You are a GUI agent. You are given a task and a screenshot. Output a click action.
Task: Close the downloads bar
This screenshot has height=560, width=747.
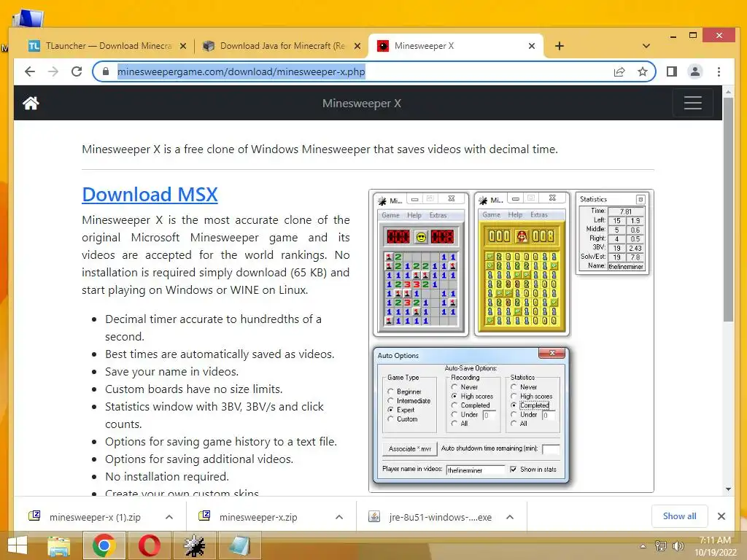pos(721,516)
